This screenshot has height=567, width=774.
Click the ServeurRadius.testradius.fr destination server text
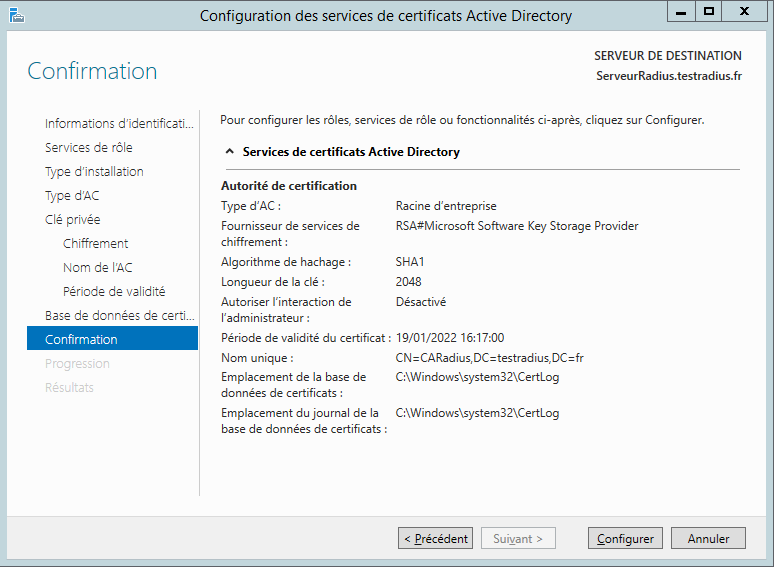click(668, 76)
